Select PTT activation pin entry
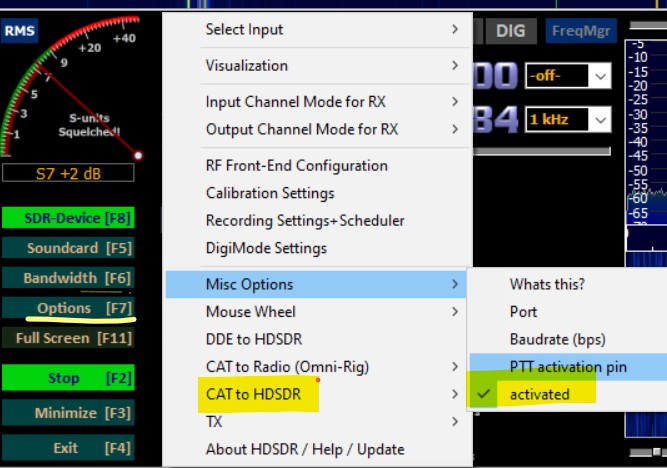 point(568,367)
